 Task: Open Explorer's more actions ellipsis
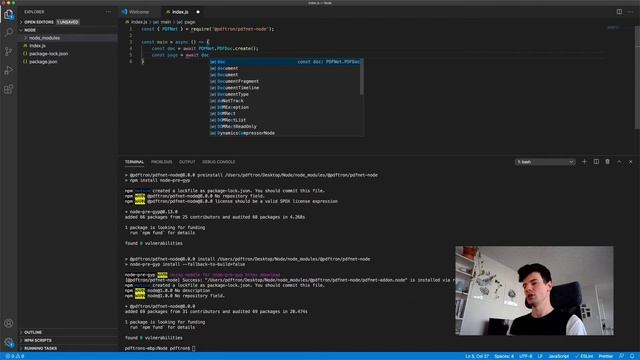point(108,12)
